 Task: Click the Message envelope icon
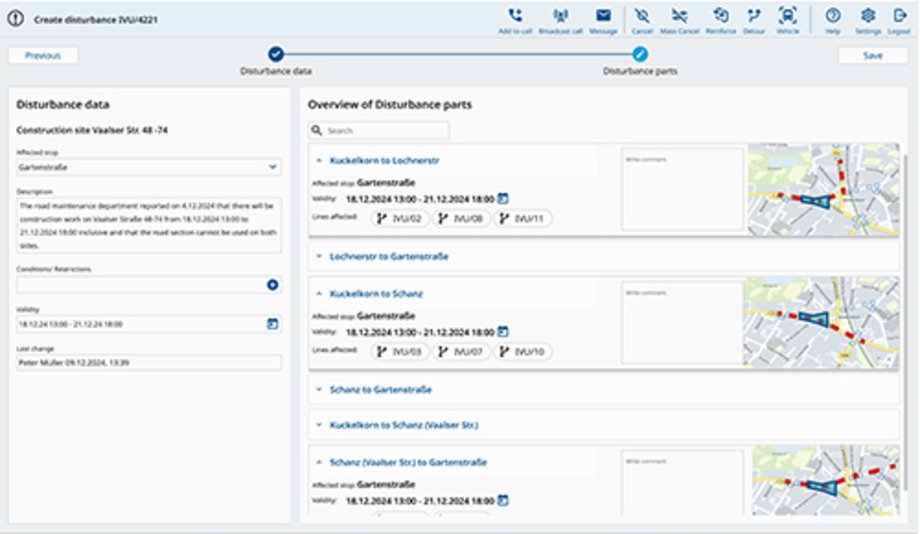[x=603, y=16]
